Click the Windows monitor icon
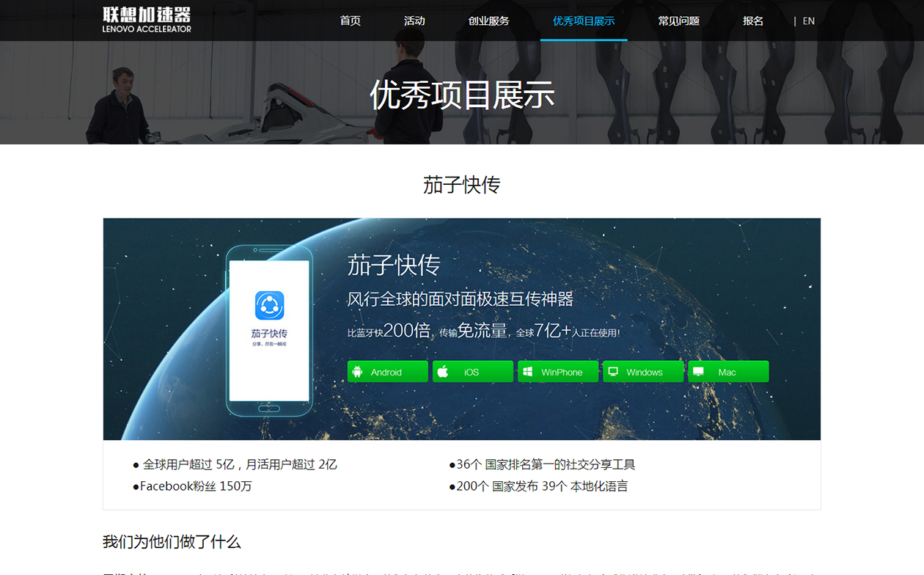This screenshot has height=575, width=924. pyautogui.click(x=613, y=372)
